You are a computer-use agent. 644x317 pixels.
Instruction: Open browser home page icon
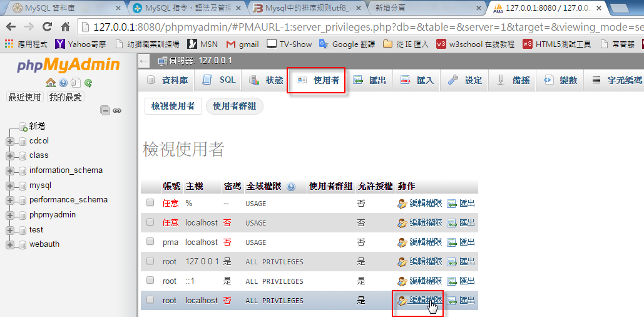(x=65, y=27)
